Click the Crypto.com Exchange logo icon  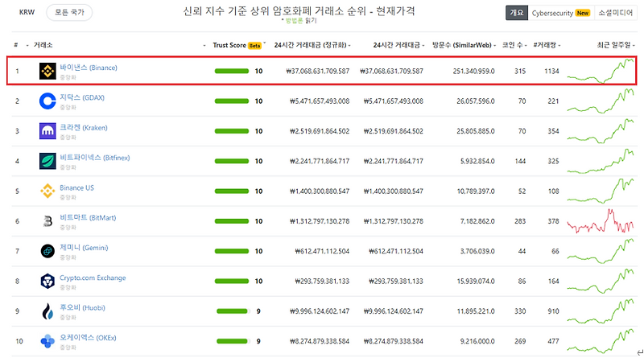(47, 282)
